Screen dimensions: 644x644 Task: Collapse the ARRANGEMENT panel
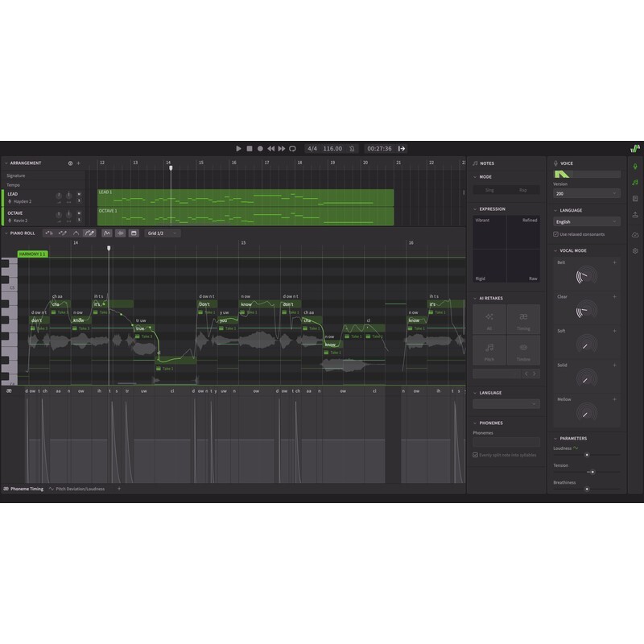(6, 162)
